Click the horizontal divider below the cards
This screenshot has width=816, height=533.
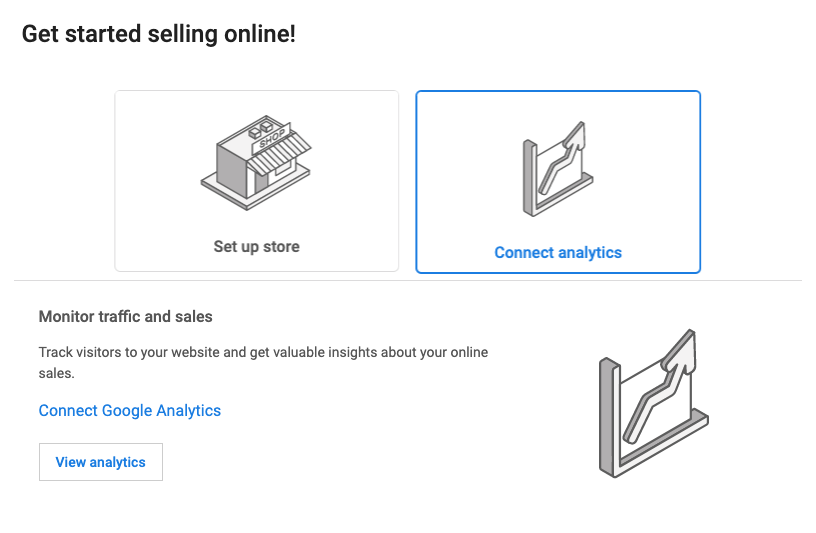click(408, 280)
